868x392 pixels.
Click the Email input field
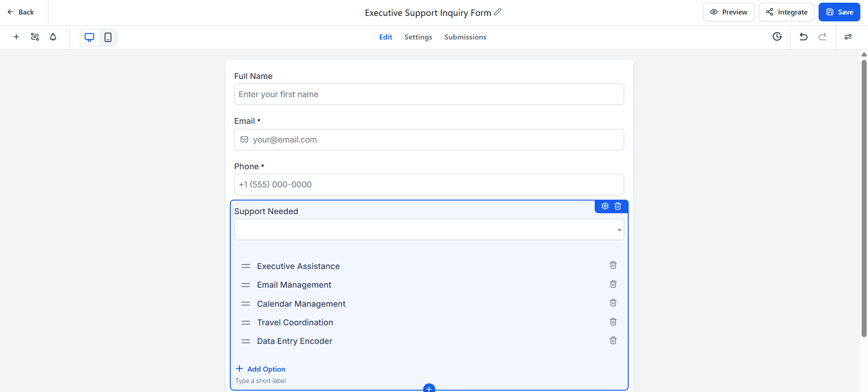(x=429, y=140)
